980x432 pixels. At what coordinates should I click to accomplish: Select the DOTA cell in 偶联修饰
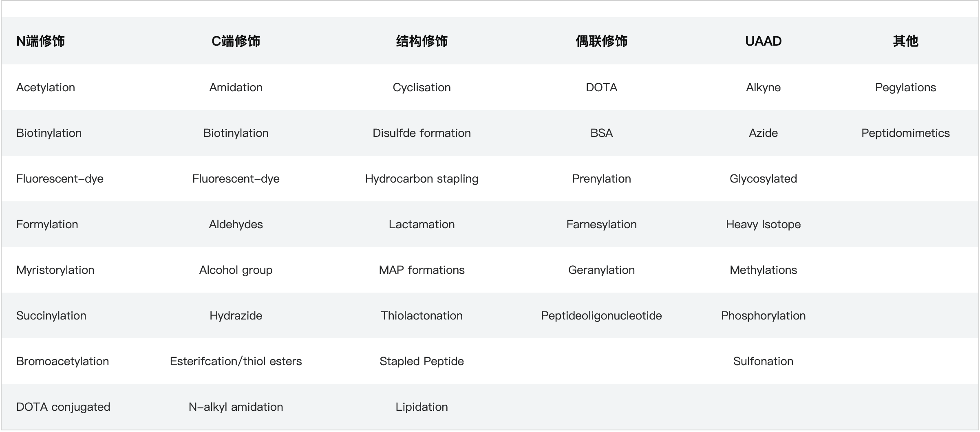point(601,88)
